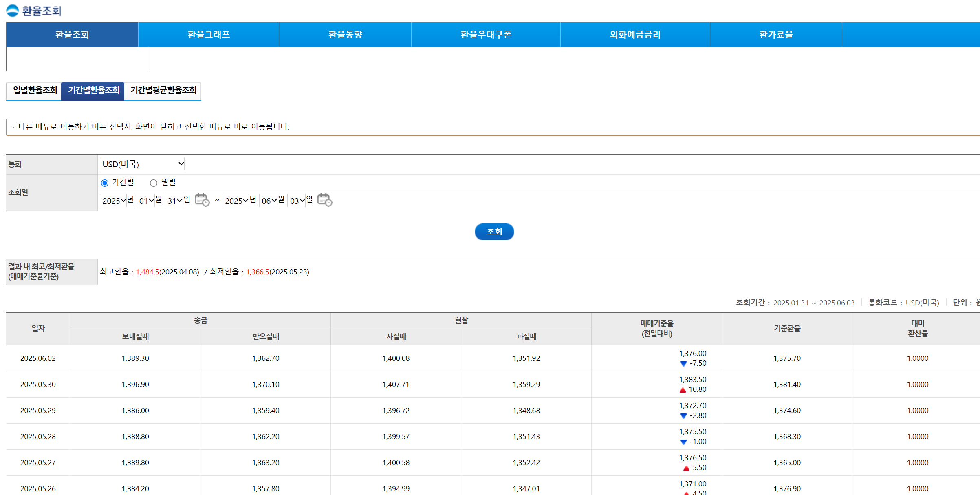Open the end date calendar picker
This screenshot has width=980, height=495.
324,199
